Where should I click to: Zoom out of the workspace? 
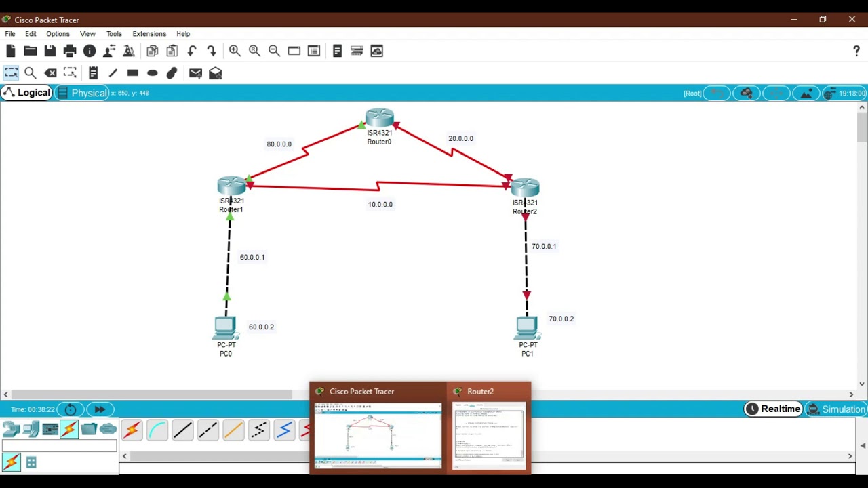[274, 51]
